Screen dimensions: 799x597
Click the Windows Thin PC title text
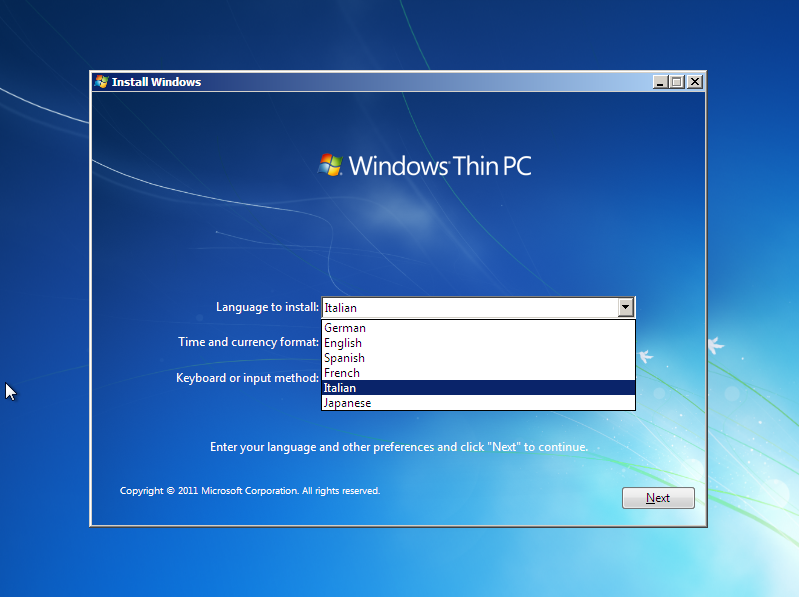440,166
